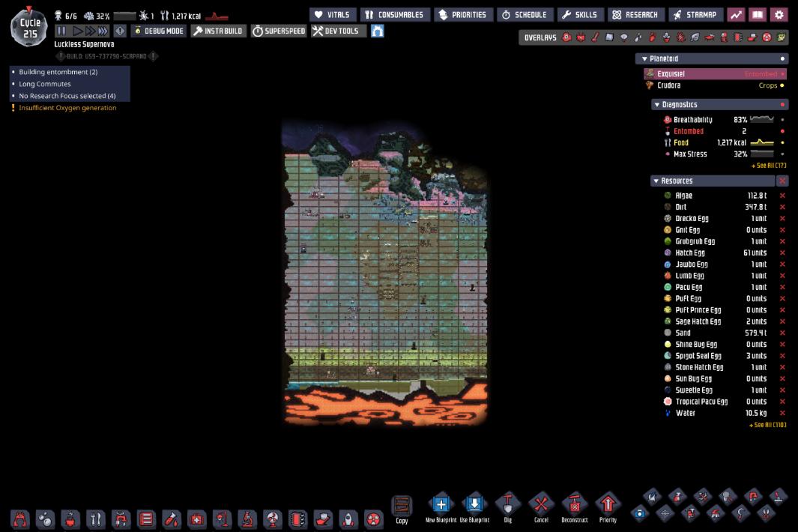This screenshot has height=532, width=798.
Task: Toggle the Entombed diagnostic dot
Action: click(x=782, y=131)
